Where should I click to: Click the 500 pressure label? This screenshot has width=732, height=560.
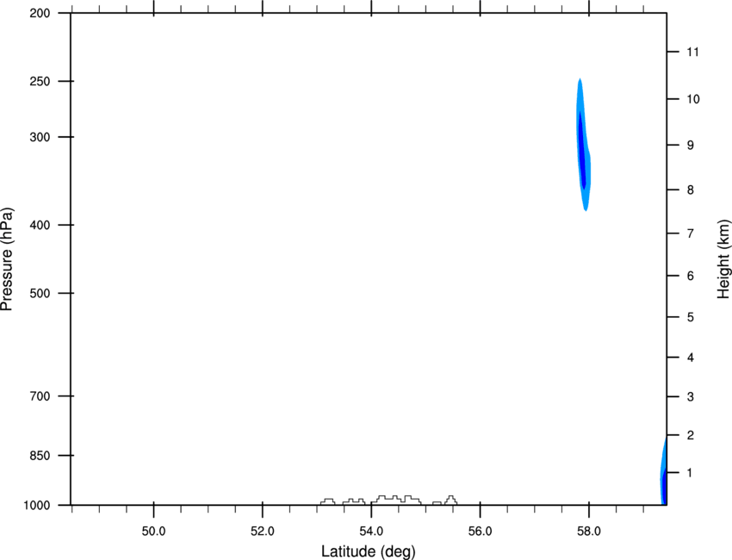(40, 293)
